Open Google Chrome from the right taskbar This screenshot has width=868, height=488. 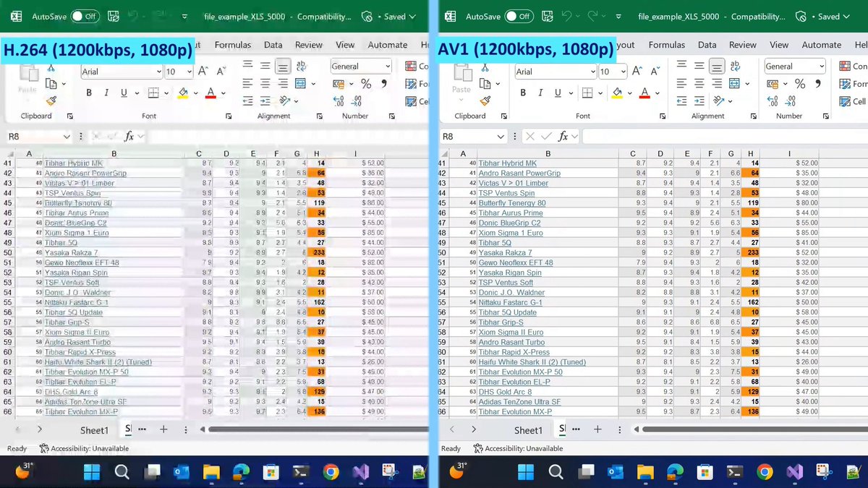coord(764,472)
